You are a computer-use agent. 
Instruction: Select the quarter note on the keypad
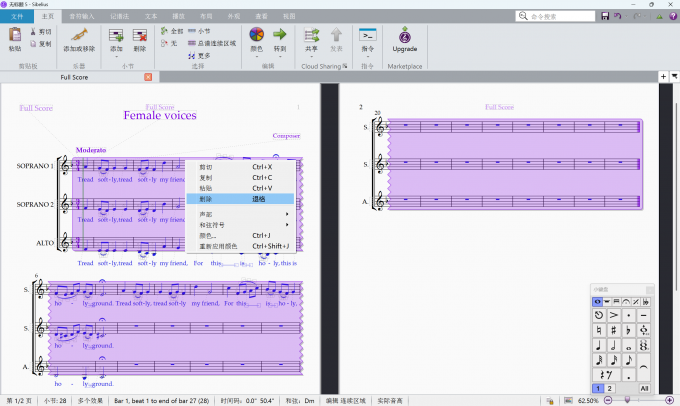click(x=599, y=345)
